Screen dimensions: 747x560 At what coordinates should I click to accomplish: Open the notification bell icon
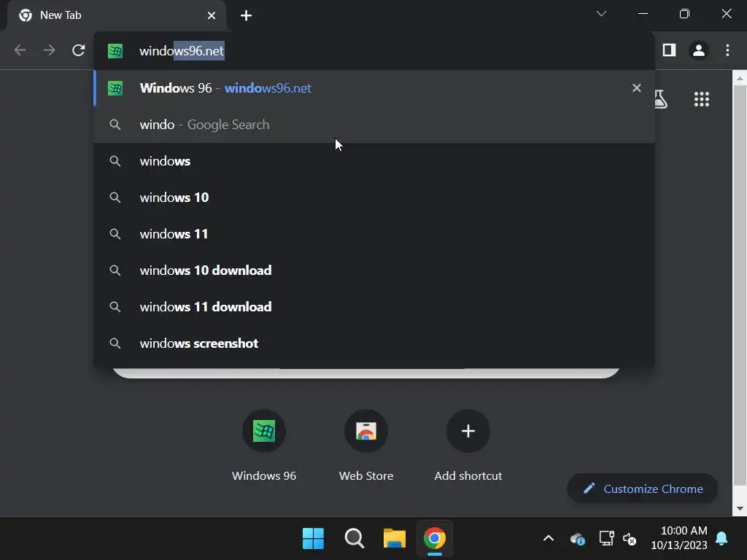point(721,538)
